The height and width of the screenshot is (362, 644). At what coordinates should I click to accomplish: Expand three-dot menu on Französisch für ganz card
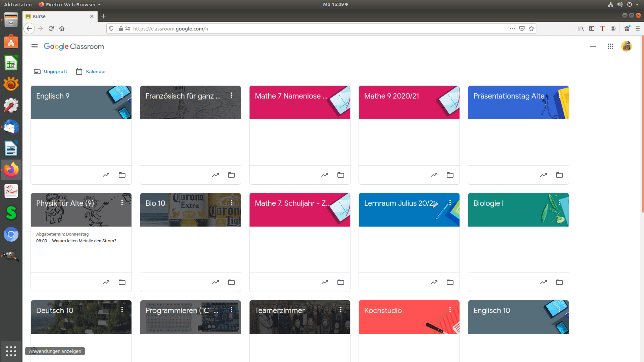coord(231,96)
